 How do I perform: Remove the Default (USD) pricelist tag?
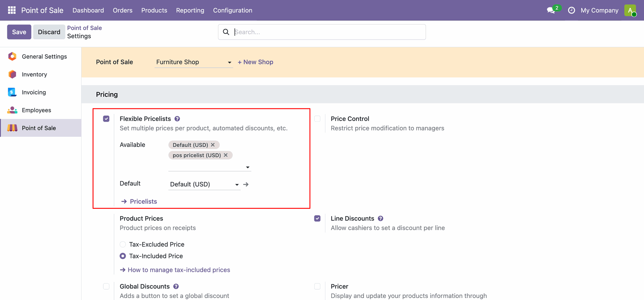213,145
